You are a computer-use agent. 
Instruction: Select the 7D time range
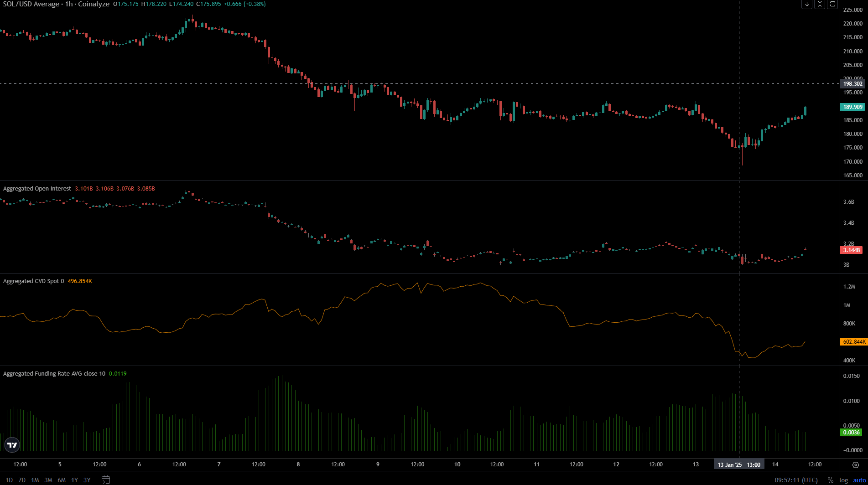[x=22, y=480]
